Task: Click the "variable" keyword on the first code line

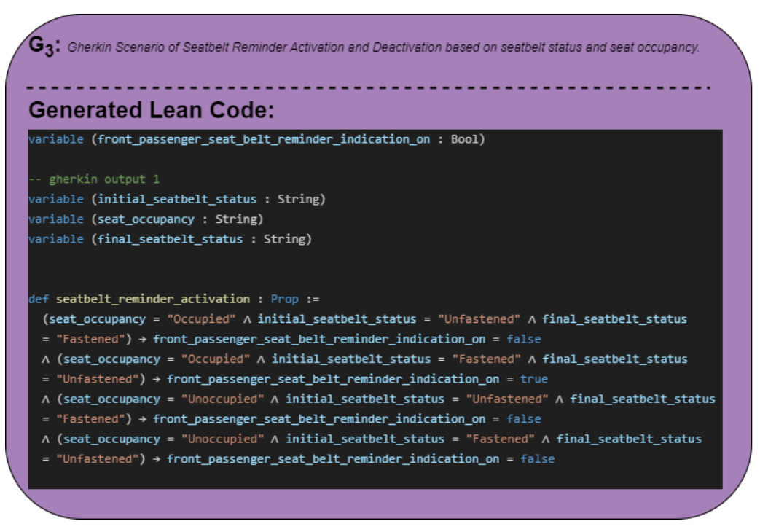Action: [x=56, y=139]
